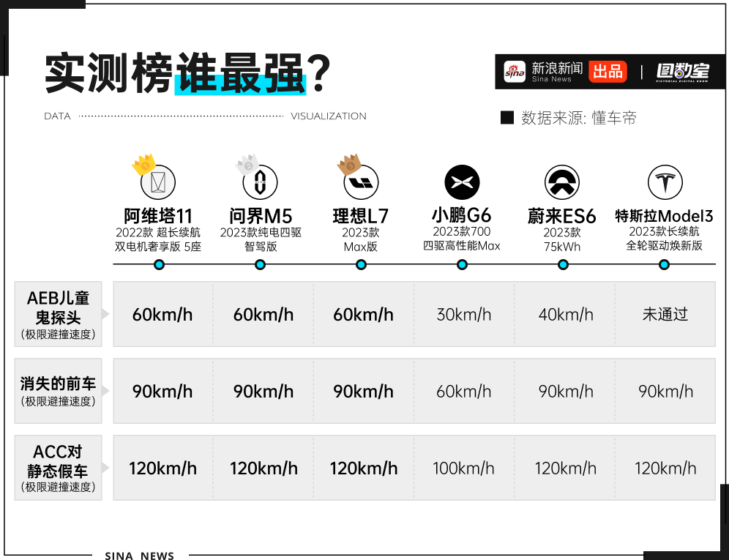This screenshot has height=560, width=729.
Task: Click 特斯拉Model3's 120km/h ACC result
Action: click(666, 468)
